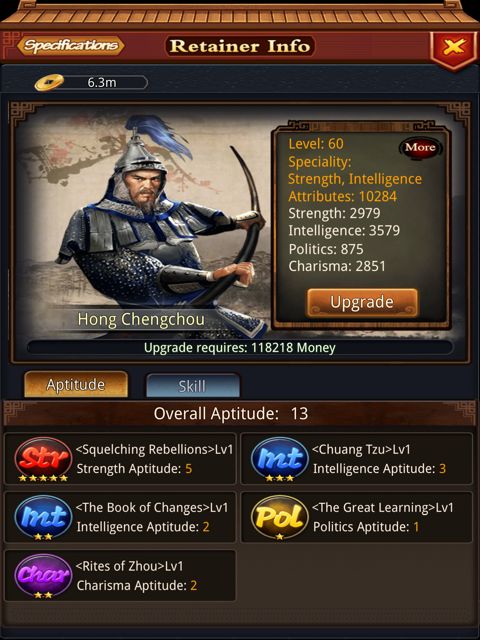480x640 pixels.
Task: Open the Specifications badge
Action: click(x=70, y=46)
